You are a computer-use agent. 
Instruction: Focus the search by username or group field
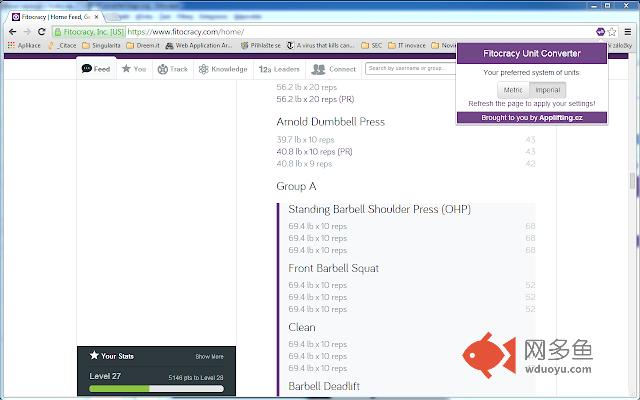(x=411, y=69)
